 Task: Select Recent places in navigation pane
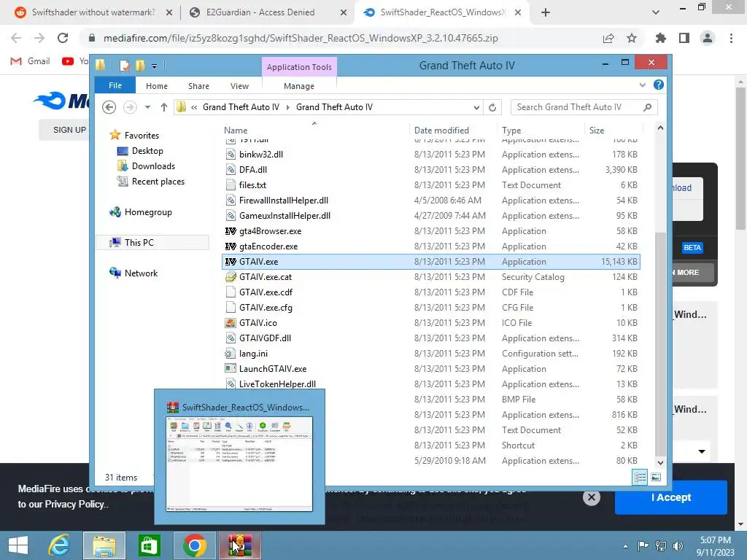pyautogui.click(x=158, y=182)
